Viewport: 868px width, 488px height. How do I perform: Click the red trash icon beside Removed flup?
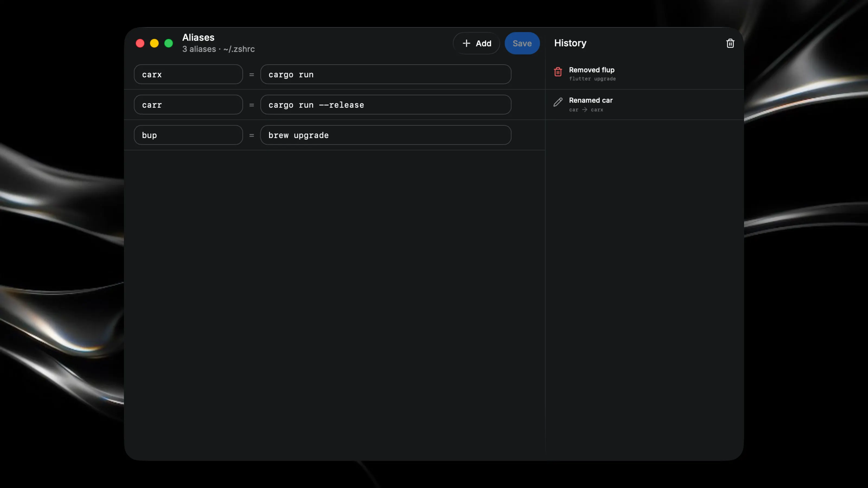click(x=558, y=72)
